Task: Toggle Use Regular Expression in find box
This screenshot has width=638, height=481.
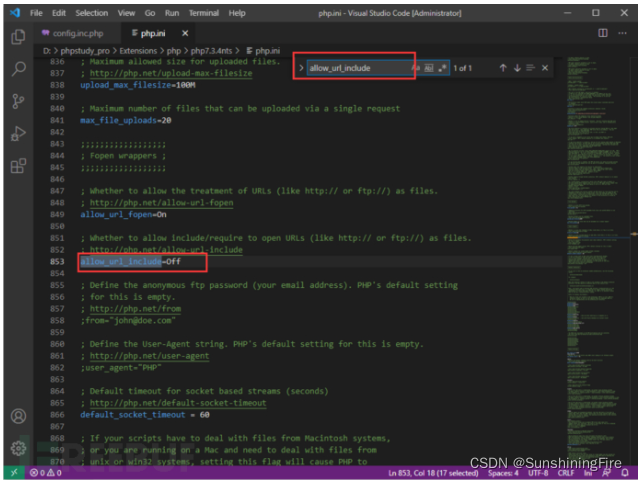Action: (x=442, y=68)
